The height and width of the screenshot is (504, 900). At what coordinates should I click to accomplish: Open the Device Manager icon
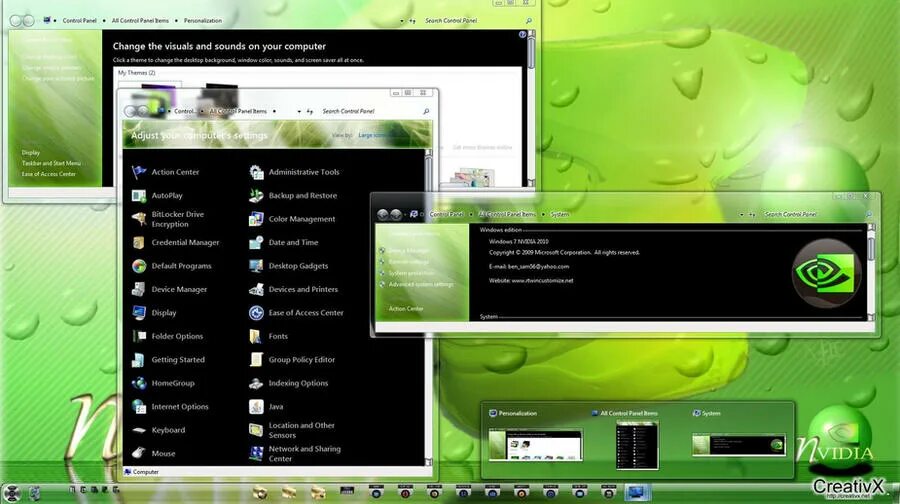(139, 289)
